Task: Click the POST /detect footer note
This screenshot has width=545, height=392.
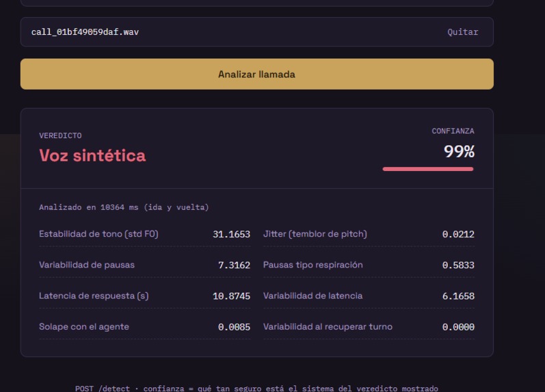Action: coord(256,388)
